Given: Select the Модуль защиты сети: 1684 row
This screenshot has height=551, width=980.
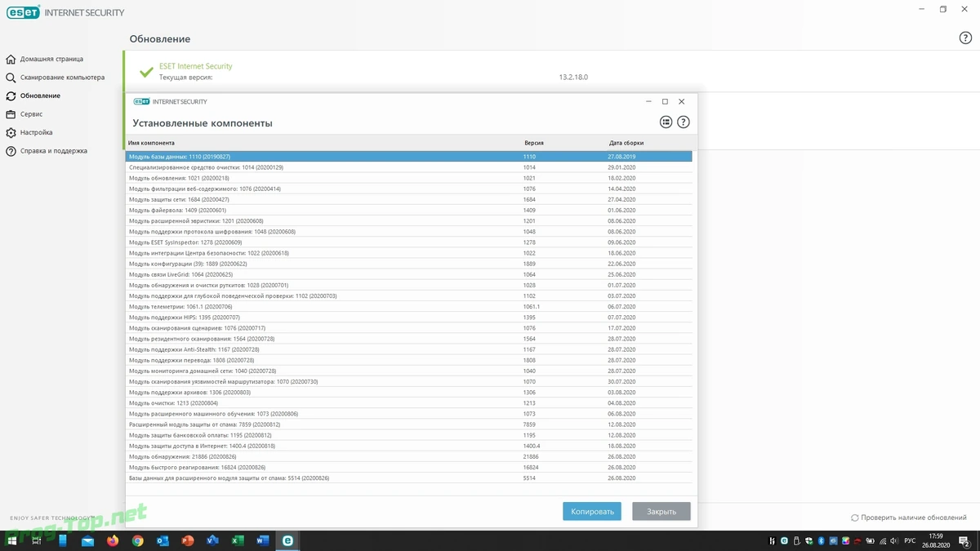Looking at the screenshot, I should 408,199.
